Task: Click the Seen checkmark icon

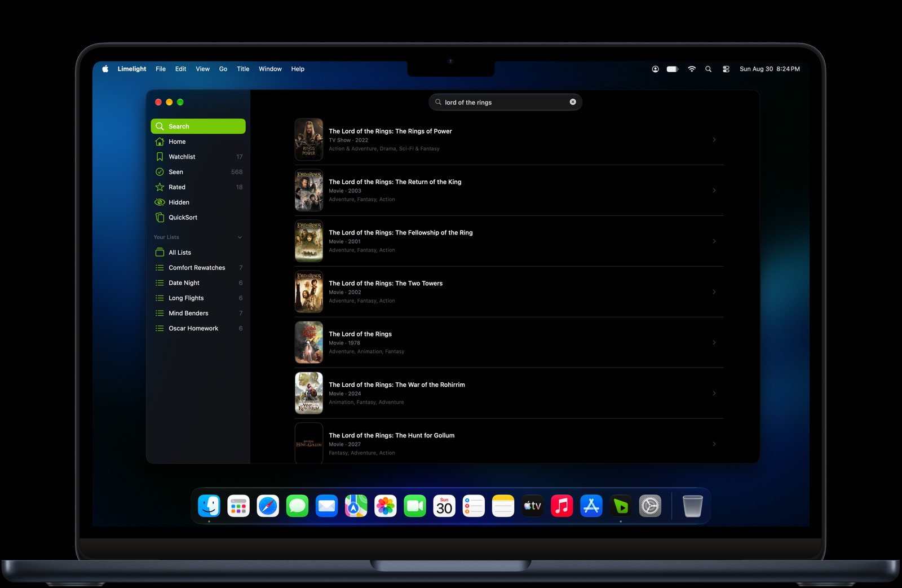Action: pos(160,172)
